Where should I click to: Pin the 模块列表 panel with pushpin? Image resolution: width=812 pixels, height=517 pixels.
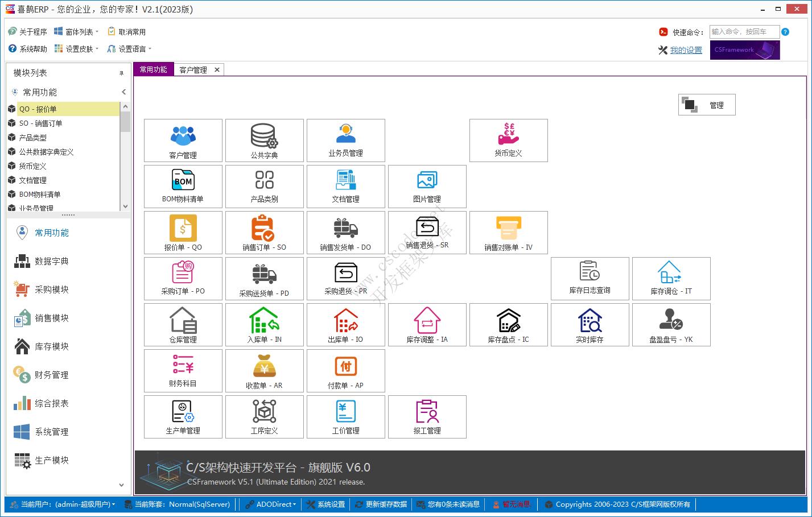tap(121, 73)
